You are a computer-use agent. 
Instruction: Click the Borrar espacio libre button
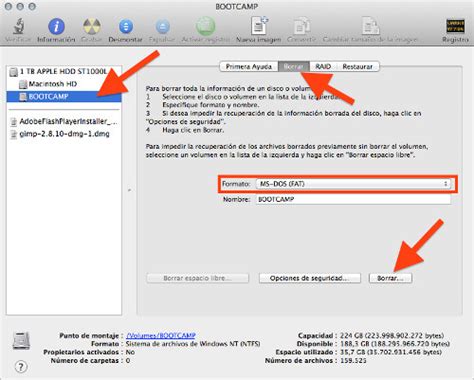(197, 278)
